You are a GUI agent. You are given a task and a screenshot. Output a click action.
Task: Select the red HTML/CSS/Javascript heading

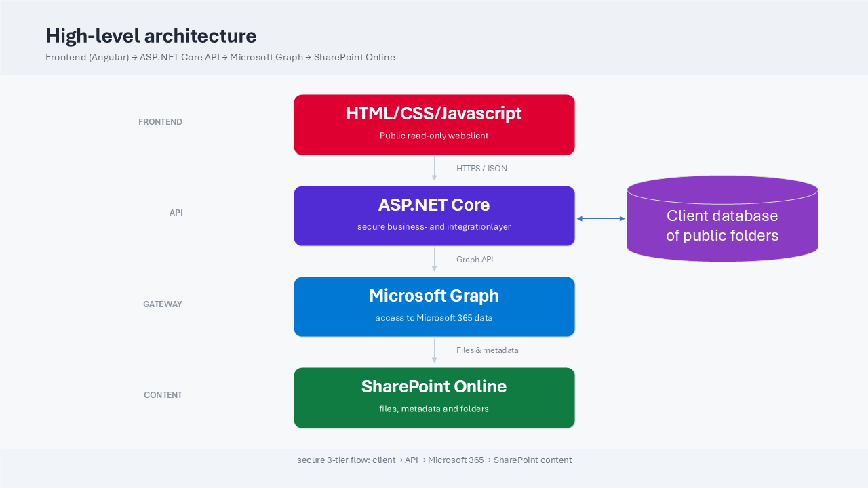pos(434,113)
